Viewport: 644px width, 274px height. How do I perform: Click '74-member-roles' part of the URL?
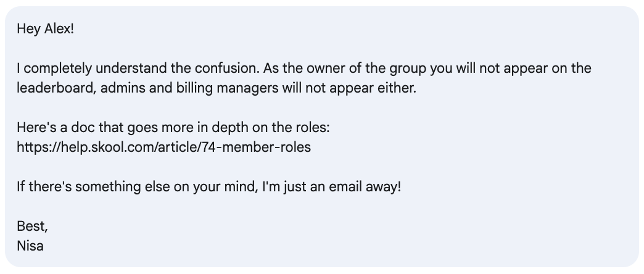click(x=256, y=147)
